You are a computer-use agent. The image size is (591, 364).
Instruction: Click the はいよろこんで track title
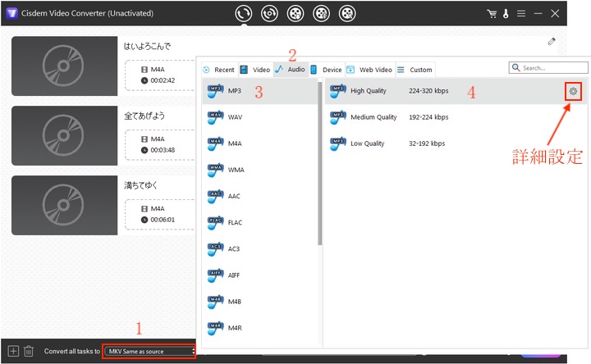(147, 46)
